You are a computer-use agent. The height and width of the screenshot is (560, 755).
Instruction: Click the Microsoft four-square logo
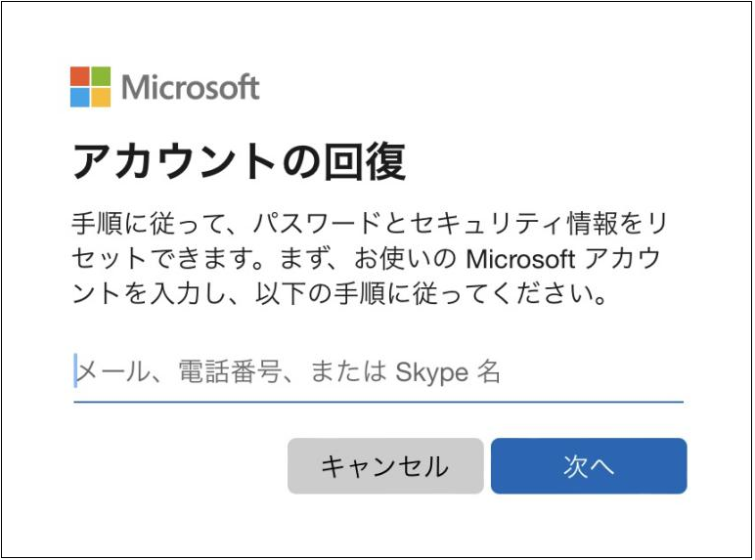pyautogui.click(x=91, y=87)
